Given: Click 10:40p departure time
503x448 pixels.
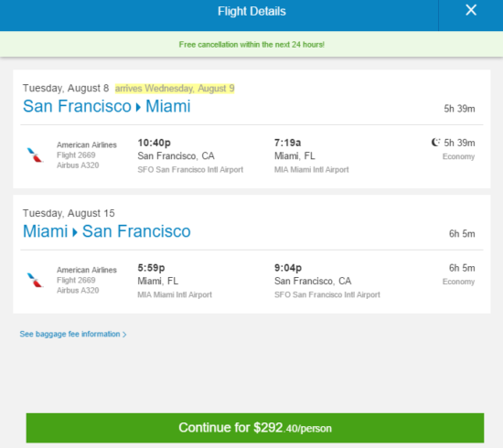Looking at the screenshot, I should click(154, 143).
